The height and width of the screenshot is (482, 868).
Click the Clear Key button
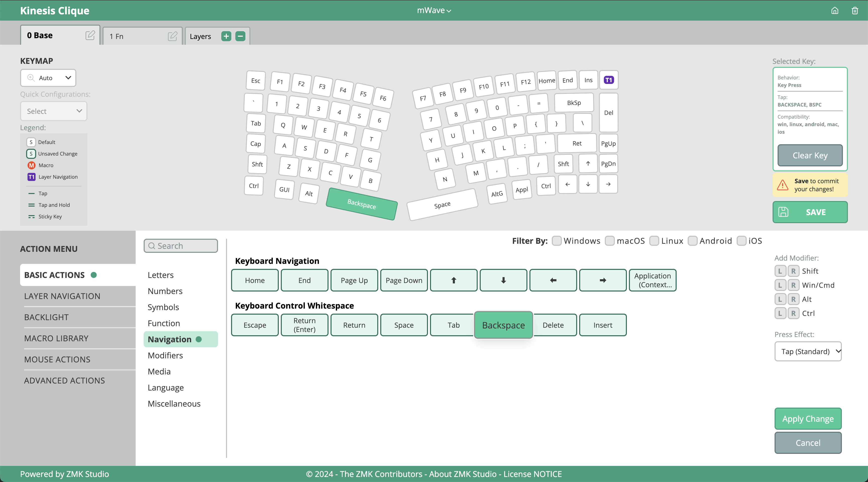coord(810,155)
